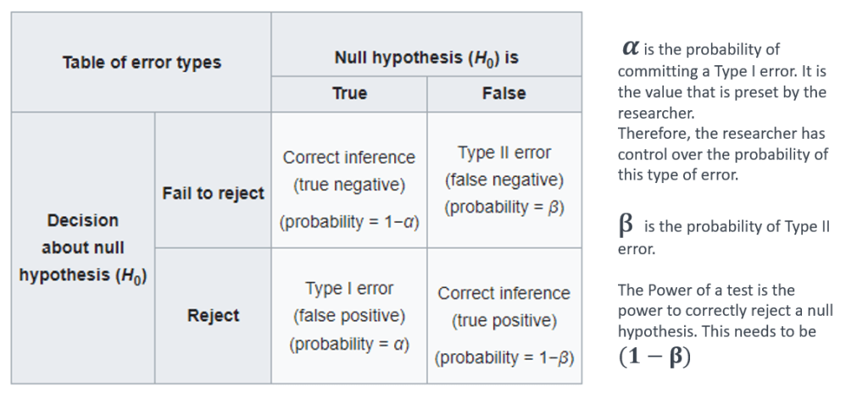Click the "Type II error" cell text
Image resolution: width=868 pixels, height=393 pixels.
click(504, 152)
